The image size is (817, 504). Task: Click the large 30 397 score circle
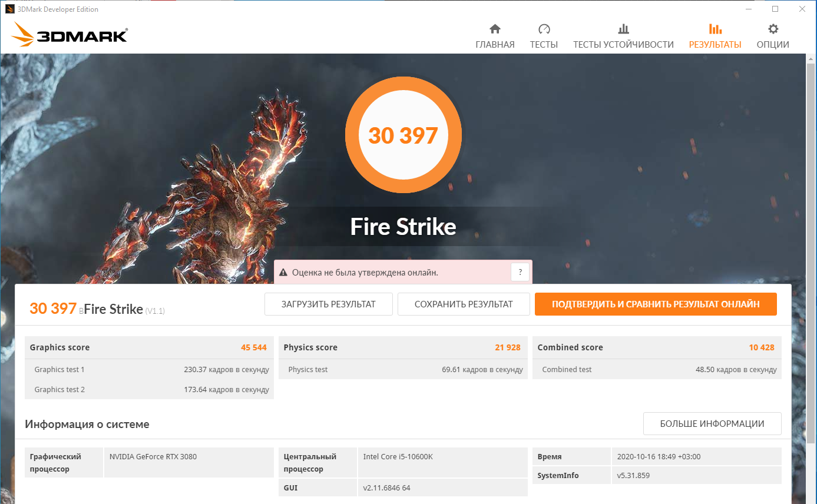pos(403,135)
